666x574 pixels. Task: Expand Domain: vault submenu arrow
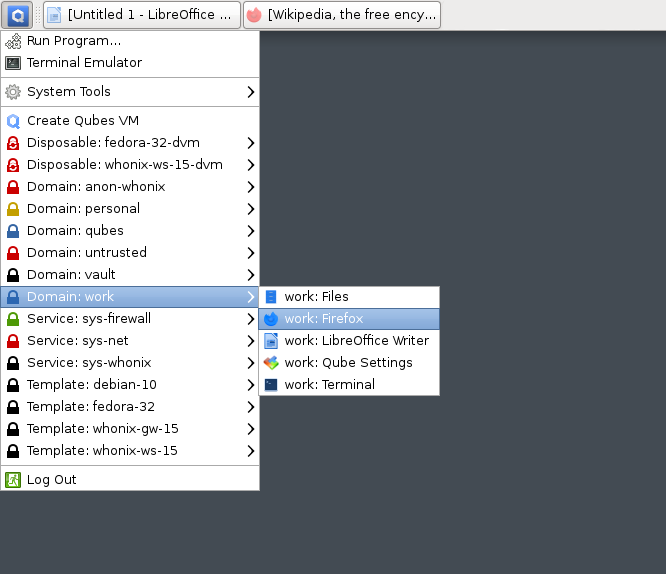point(250,275)
